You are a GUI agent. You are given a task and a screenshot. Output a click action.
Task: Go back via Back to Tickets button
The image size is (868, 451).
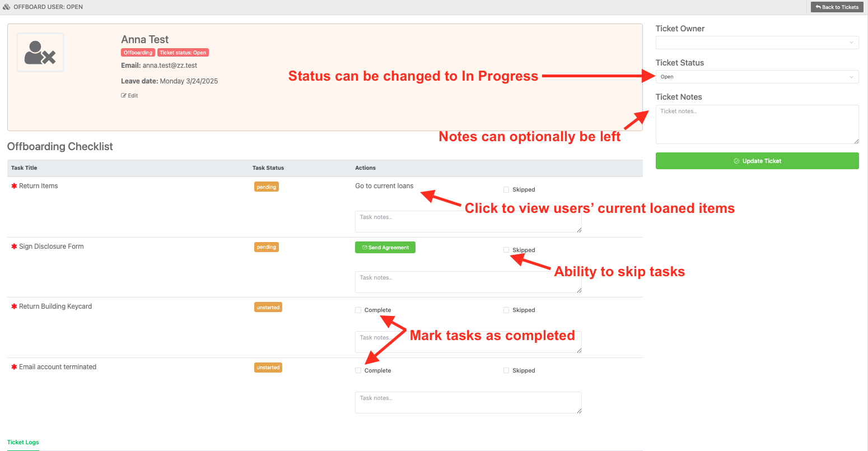click(x=837, y=7)
